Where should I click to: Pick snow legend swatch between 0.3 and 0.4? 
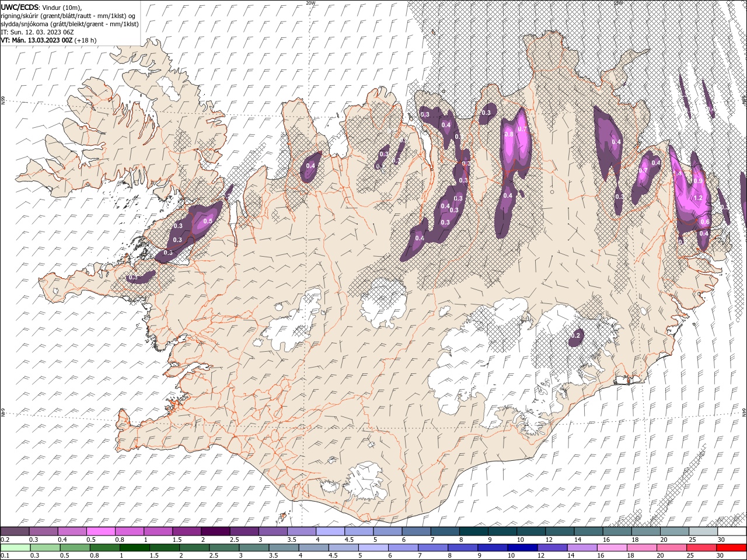(x=44, y=531)
